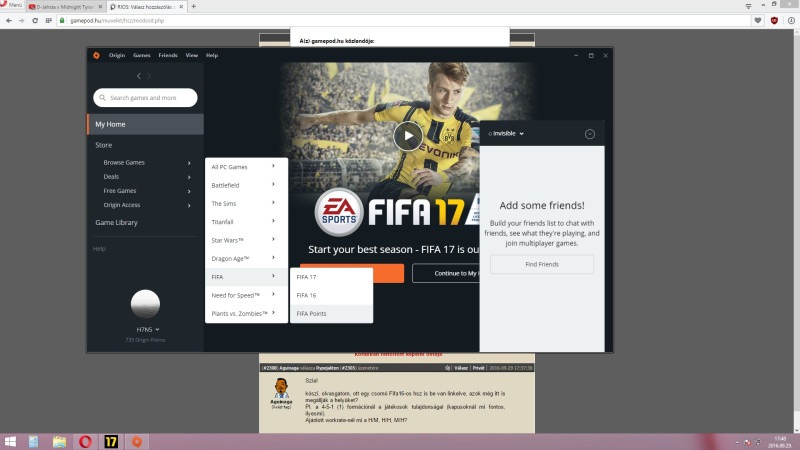Open the Origin taskbar icon
Viewport: 800px width, 450px height.
(x=137, y=441)
